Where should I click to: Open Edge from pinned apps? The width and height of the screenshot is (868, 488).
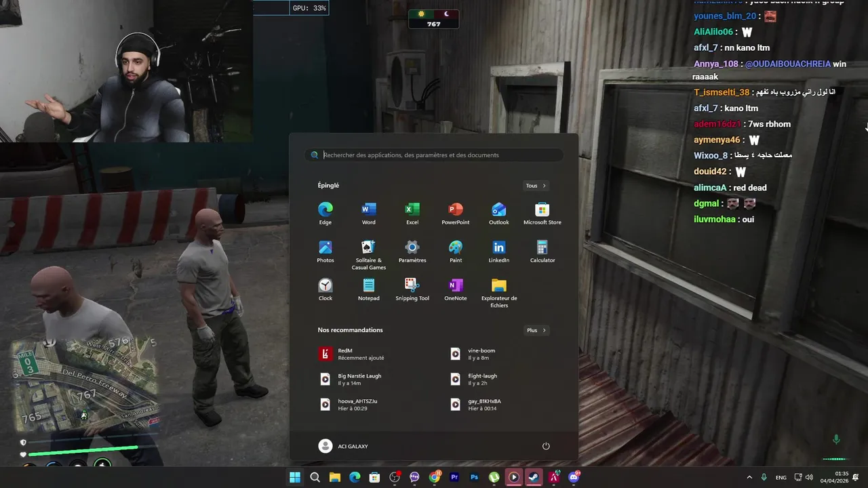[x=325, y=213]
